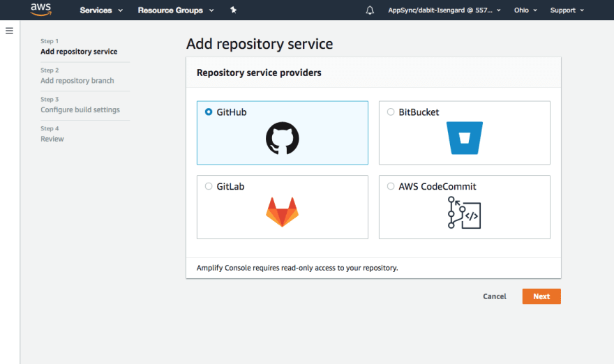The image size is (614, 364).
Task: Click the AWS logo
Action: pyautogui.click(x=40, y=10)
